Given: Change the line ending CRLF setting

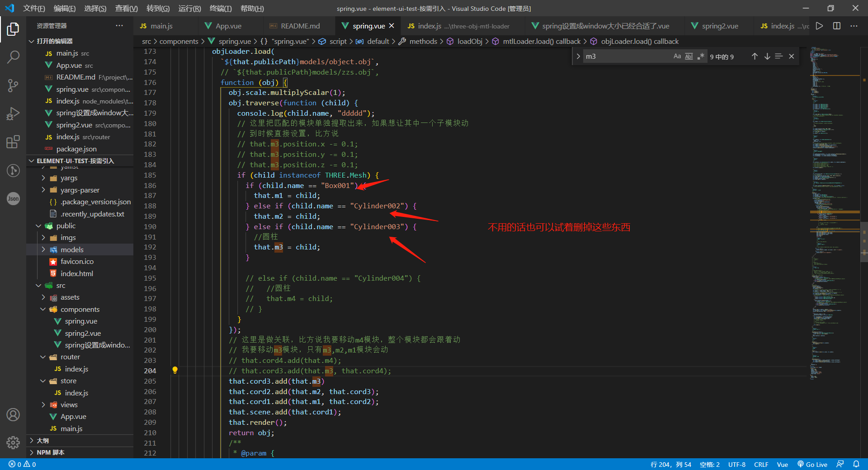Looking at the screenshot, I should (761, 464).
